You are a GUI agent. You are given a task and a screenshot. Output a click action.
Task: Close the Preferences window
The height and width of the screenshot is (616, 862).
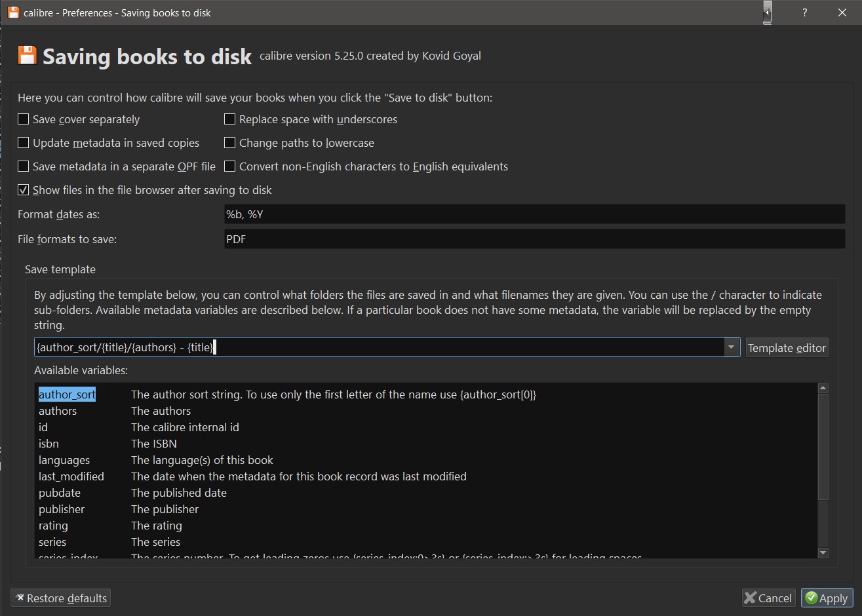842,12
